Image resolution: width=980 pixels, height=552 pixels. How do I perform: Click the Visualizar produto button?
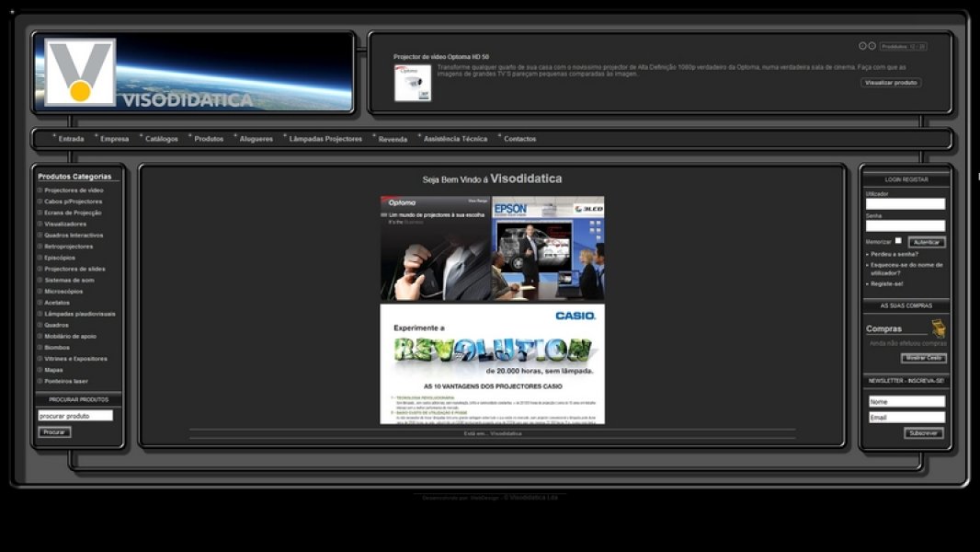[891, 83]
